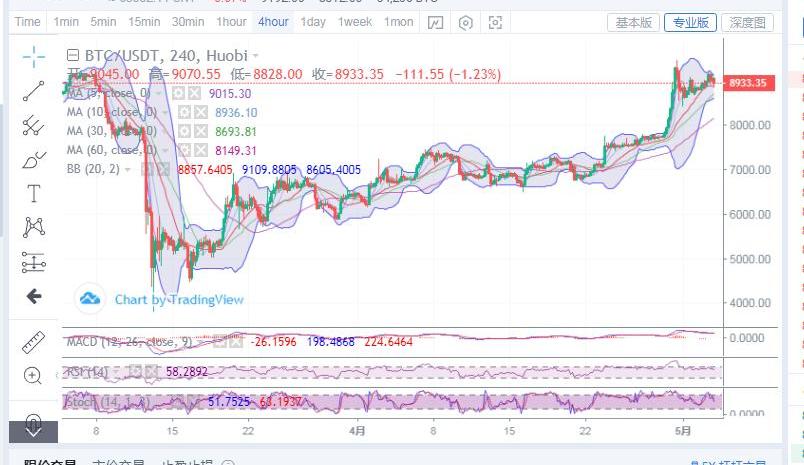The height and width of the screenshot is (465, 804).
Task: Expand dropdown arrow of MA (5, close, 0)
Action: [x=159, y=94]
